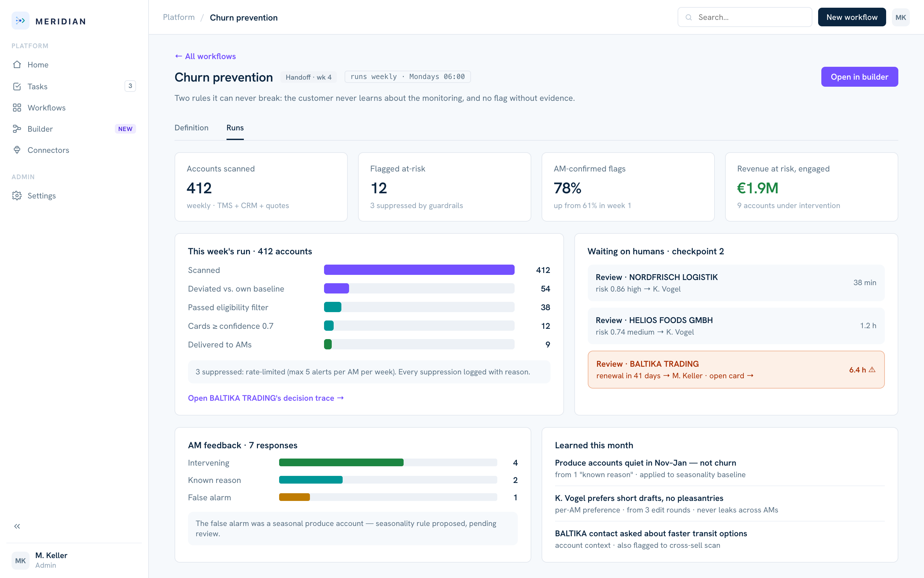Click the Platform breadcrumb
924x578 pixels.
pos(179,17)
